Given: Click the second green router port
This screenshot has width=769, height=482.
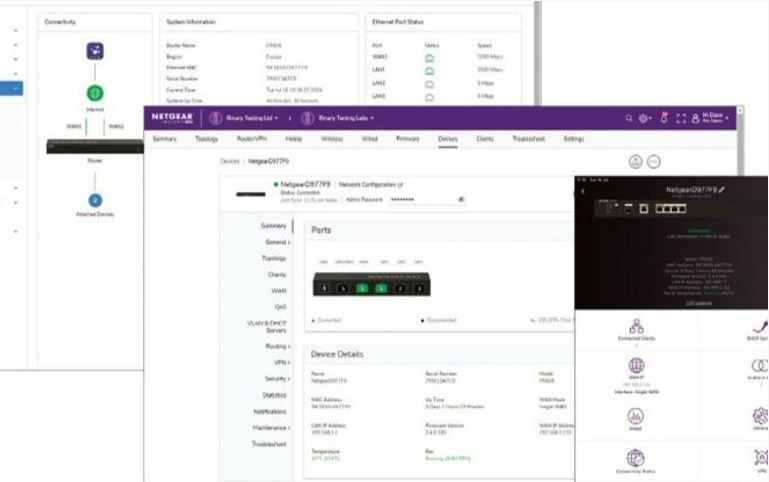Looking at the screenshot, I should tap(381, 288).
